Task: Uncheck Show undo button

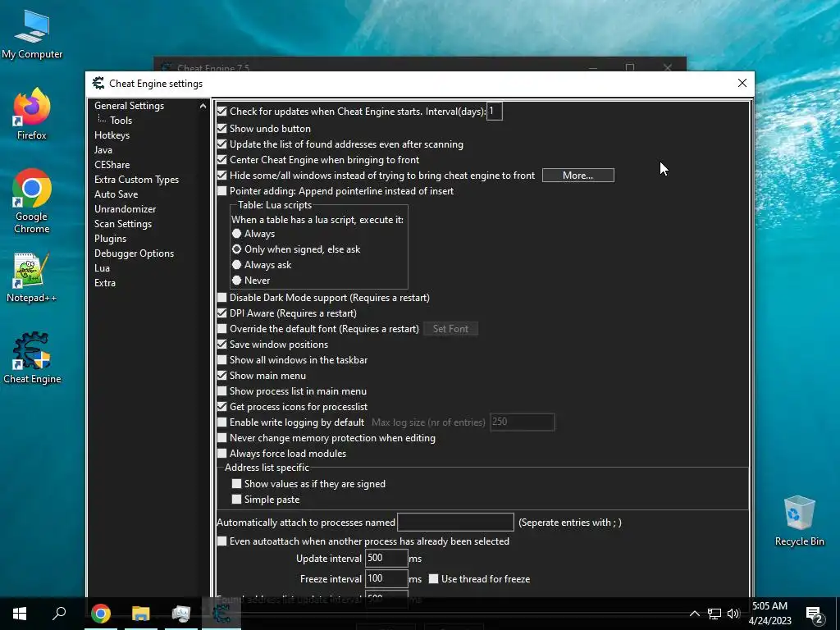Action: pos(221,129)
